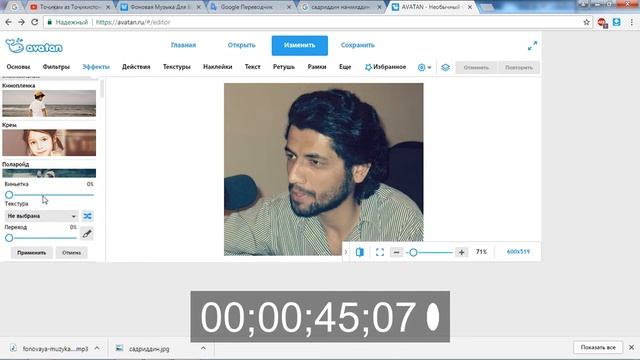The image size is (640, 360).
Task: Open Избранное favorites
Action: coord(385,67)
